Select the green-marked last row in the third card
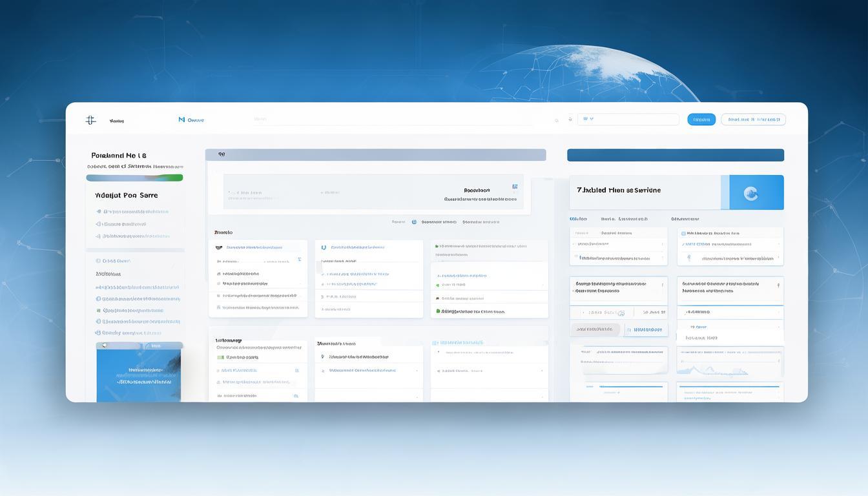 tap(471, 311)
